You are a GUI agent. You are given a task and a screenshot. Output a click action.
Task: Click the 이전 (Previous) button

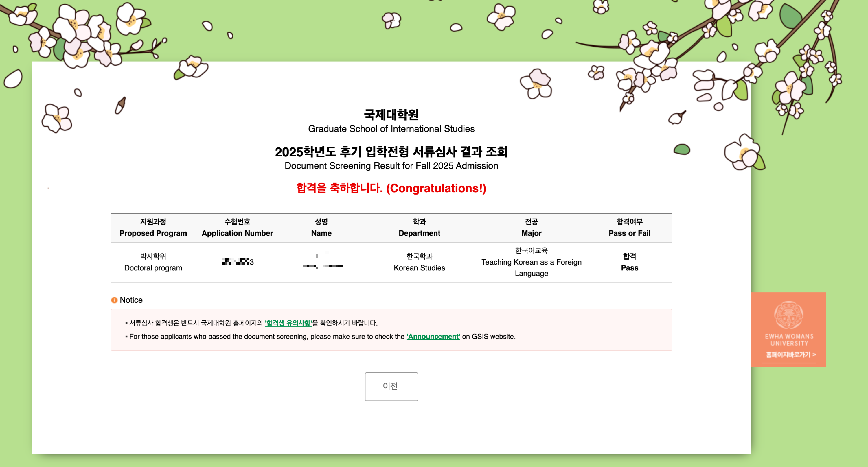391,386
